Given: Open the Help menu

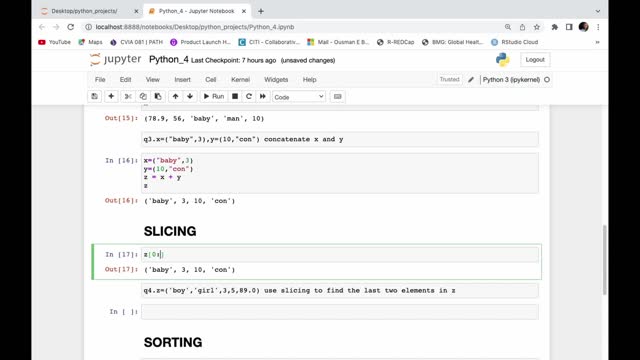Looking at the screenshot, I should (309, 80).
